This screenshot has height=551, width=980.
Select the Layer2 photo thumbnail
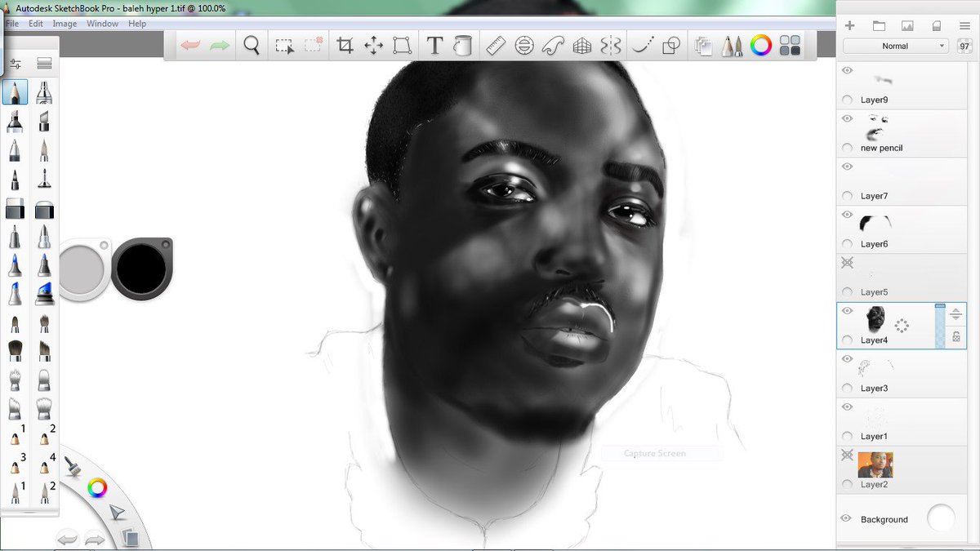[875, 464]
